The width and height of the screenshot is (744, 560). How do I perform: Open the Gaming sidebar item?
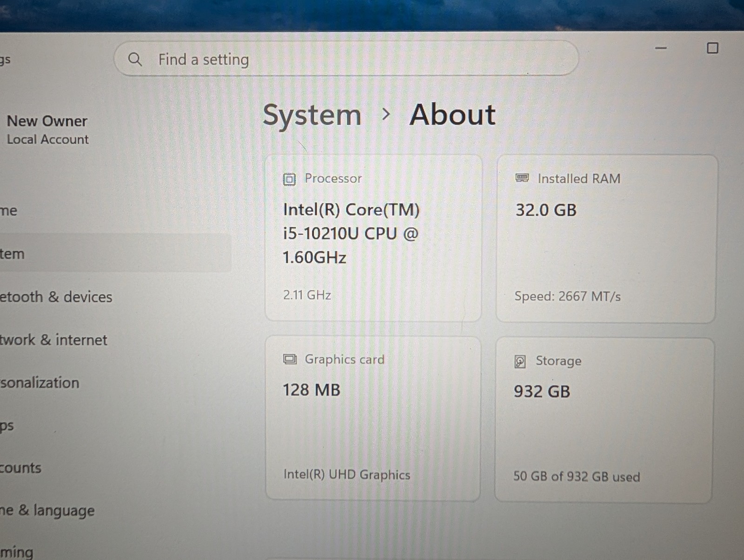click(17, 552)
